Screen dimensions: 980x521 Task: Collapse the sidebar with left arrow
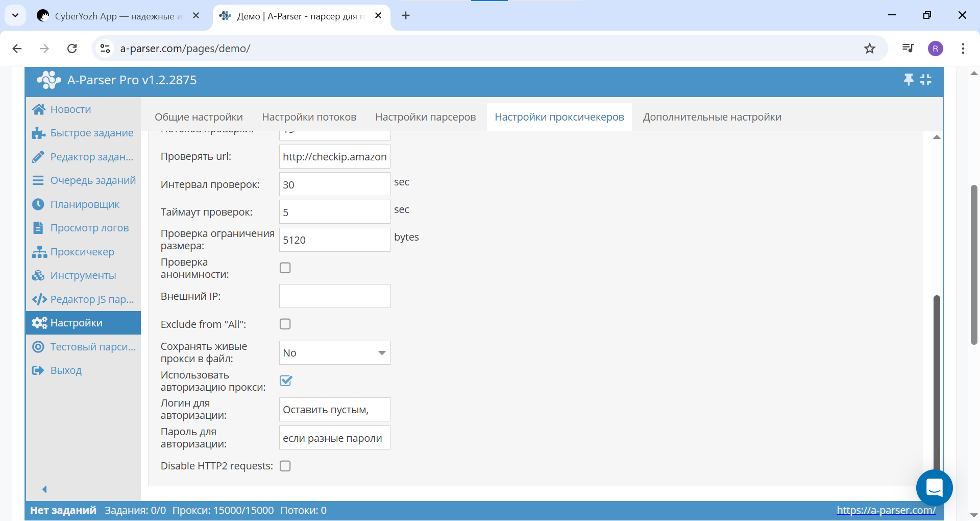point(44,489)
